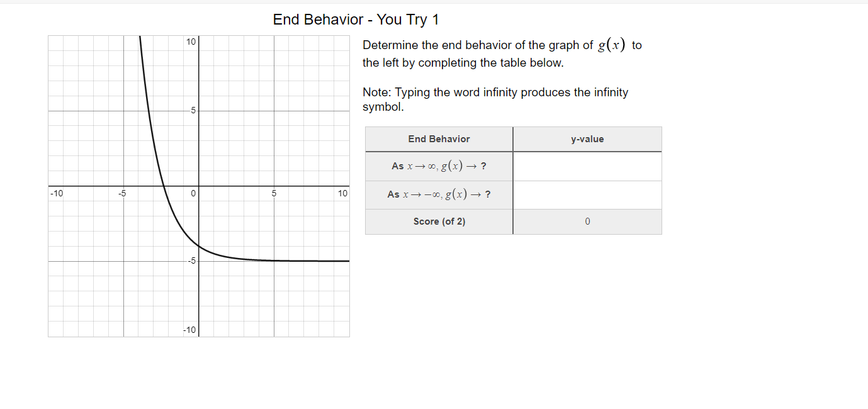868x409 pixels.
Task: Click the y-value input for x approaching infinity
Action: tap(587, 166)
